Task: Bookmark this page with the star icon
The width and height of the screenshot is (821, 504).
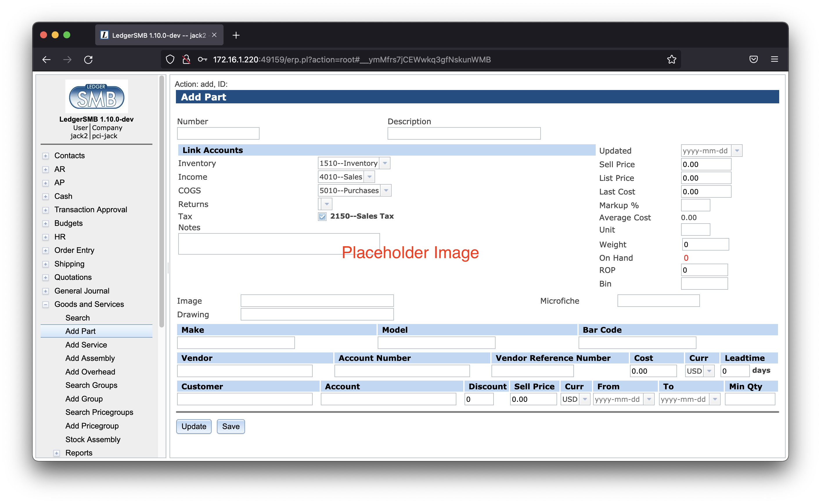Action: (671, 60)
